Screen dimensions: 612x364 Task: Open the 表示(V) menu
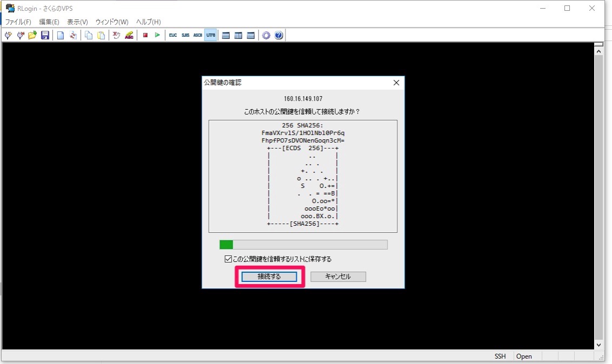pyautogui.click(x=77, y=22)
